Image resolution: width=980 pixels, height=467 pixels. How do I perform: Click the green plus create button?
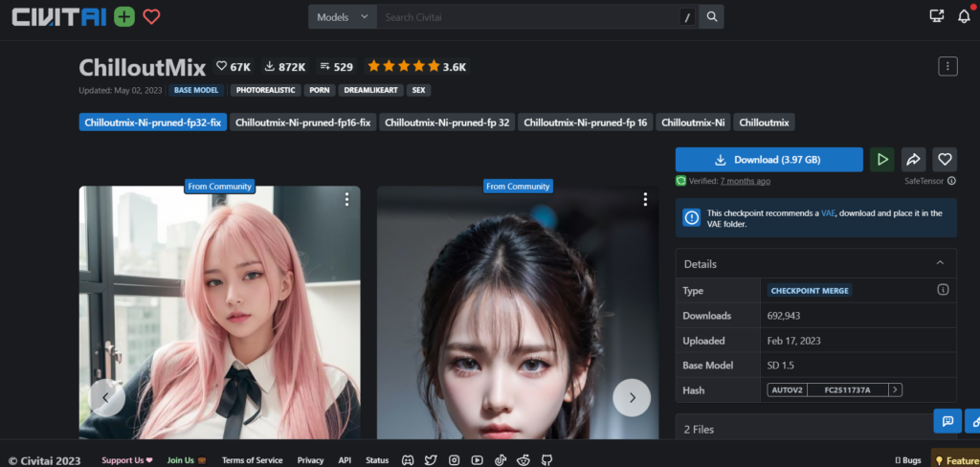(124, 17)
